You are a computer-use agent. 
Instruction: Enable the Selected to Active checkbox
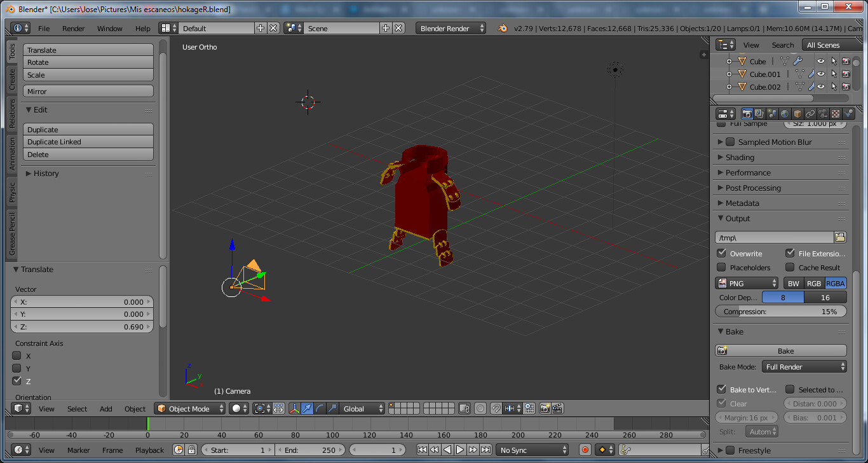(790, 389)
